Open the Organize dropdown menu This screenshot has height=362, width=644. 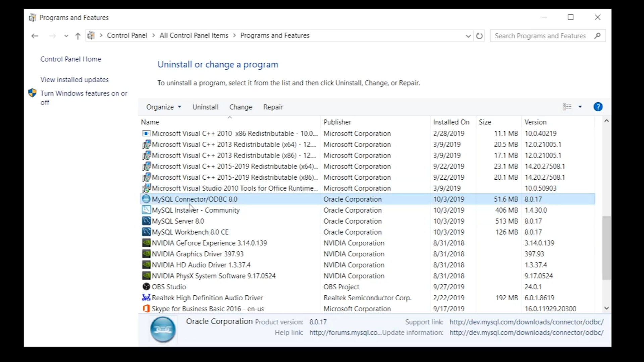pos(164,107)
